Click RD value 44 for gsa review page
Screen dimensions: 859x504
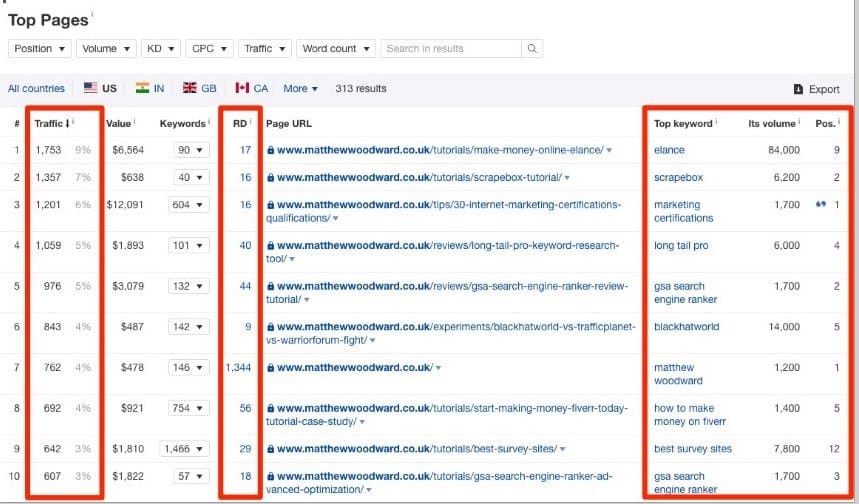(x=245, y=286)
